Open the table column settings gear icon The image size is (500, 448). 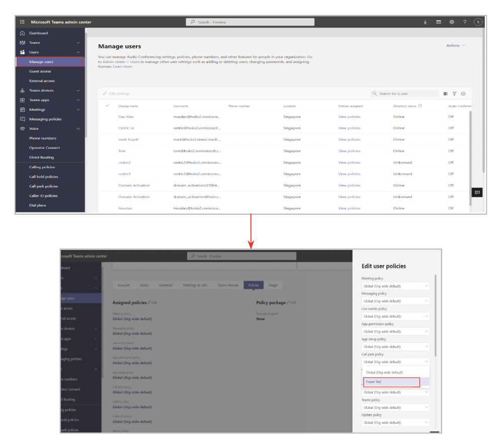tap(463, 94)
